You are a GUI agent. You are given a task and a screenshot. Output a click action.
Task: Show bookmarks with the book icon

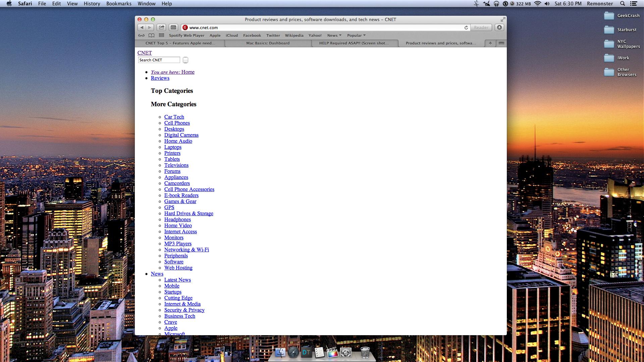pos(152,36)
